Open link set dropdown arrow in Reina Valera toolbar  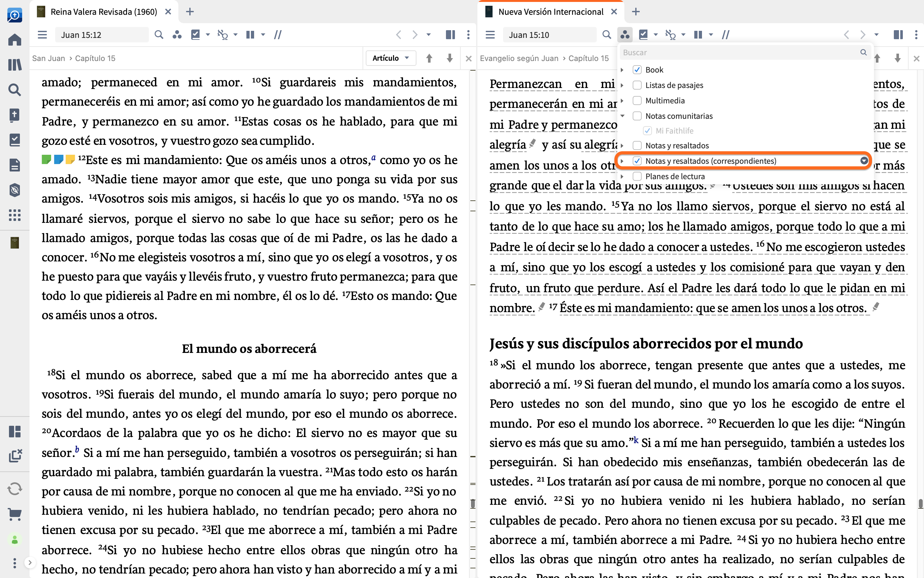[235, 35]
